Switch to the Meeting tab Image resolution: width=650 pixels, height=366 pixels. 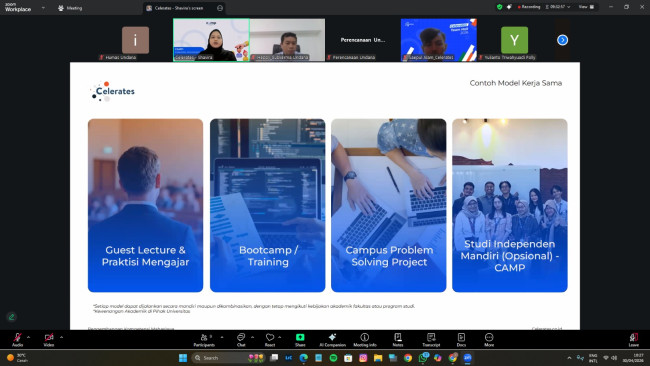(70, 8)
